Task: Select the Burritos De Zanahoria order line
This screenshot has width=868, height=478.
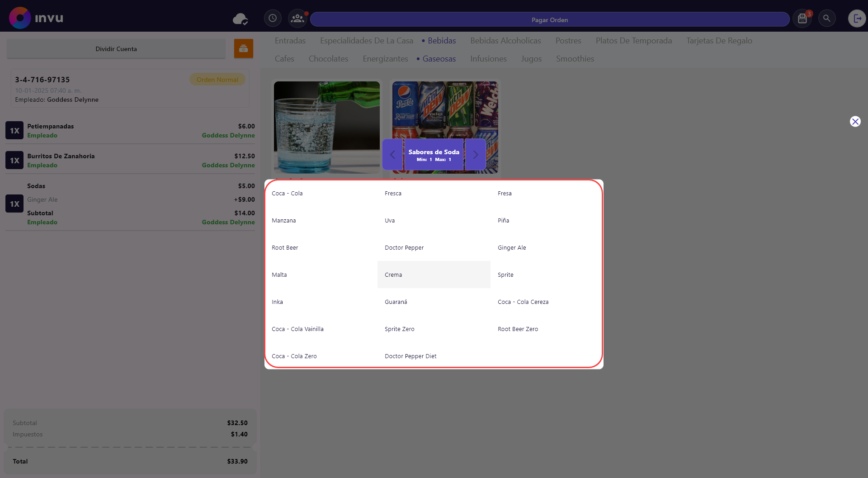Action: (x=130, y=160)
